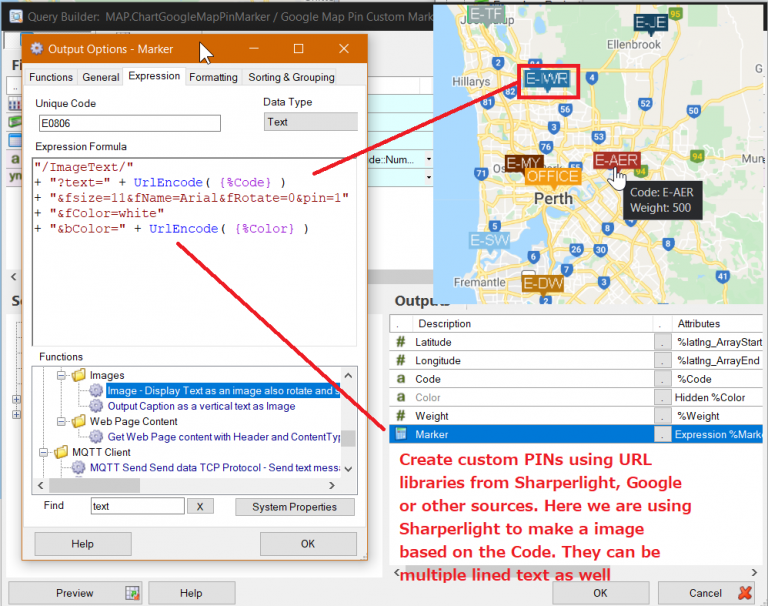Viewport: 768px width, 606px height.
Task: Select the Weight output row
Action: click(576, 416)
